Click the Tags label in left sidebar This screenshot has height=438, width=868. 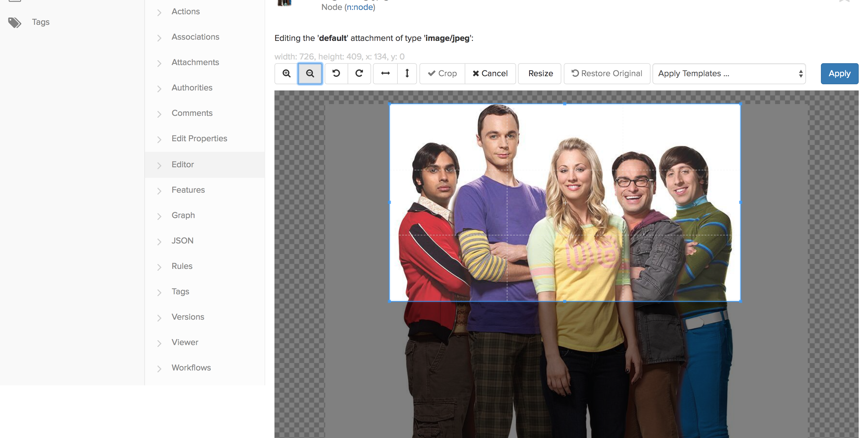click(x=41, y=22)
